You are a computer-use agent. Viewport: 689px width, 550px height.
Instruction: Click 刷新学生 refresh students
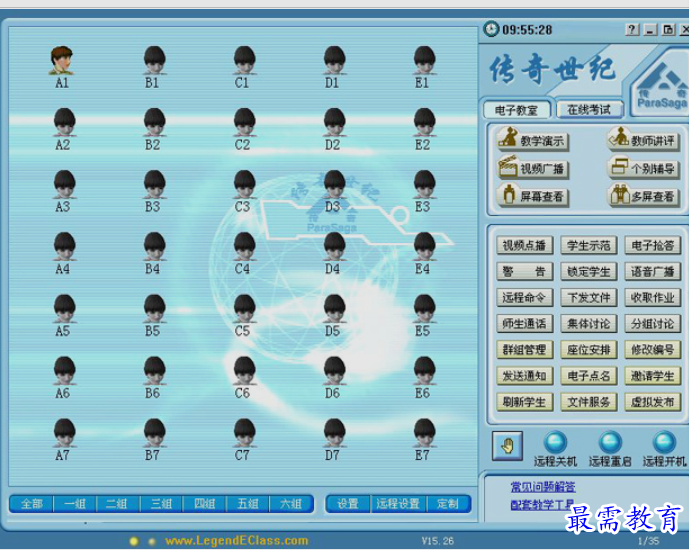coord(525,402)
